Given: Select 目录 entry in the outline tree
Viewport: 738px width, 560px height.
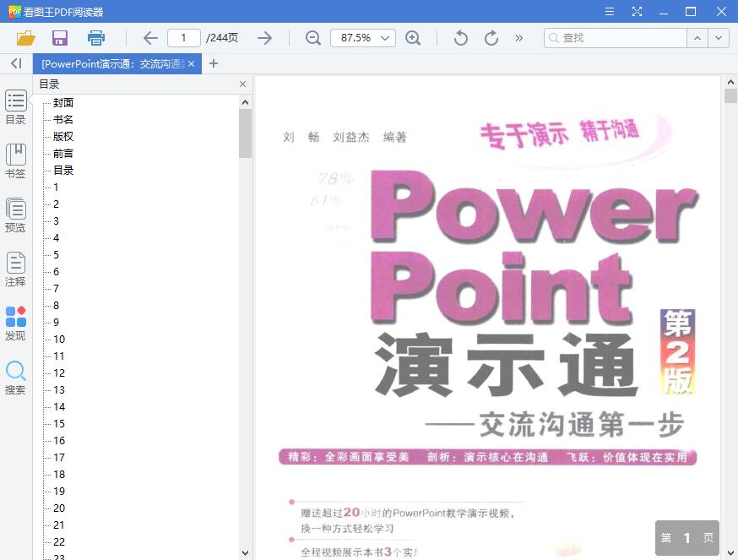Looking at the screenshot, I should pos(63,170).
